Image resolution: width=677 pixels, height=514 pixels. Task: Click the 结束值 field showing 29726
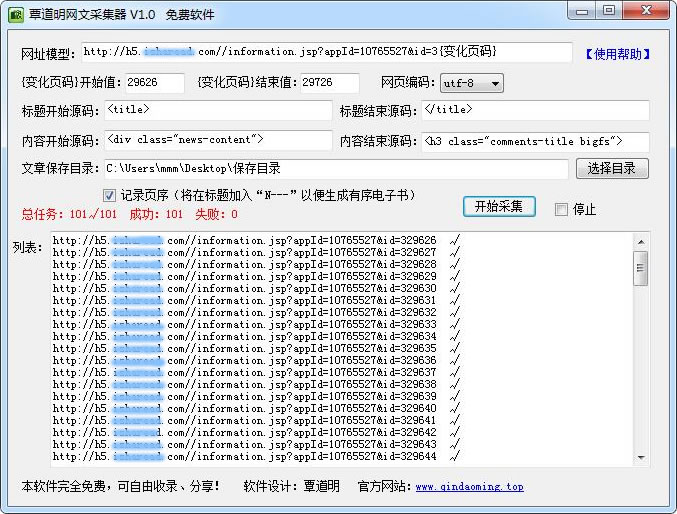330,83
